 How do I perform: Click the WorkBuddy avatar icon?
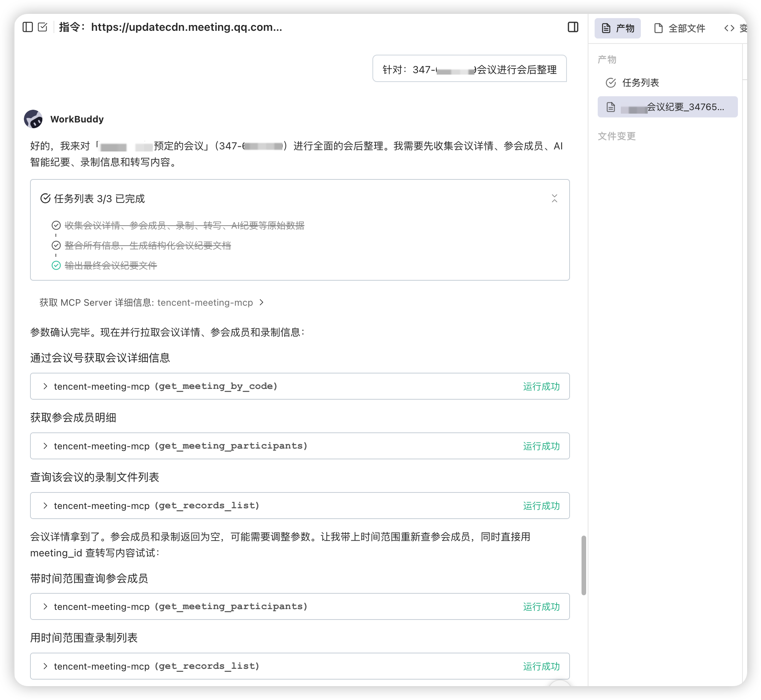pos(33,119)
